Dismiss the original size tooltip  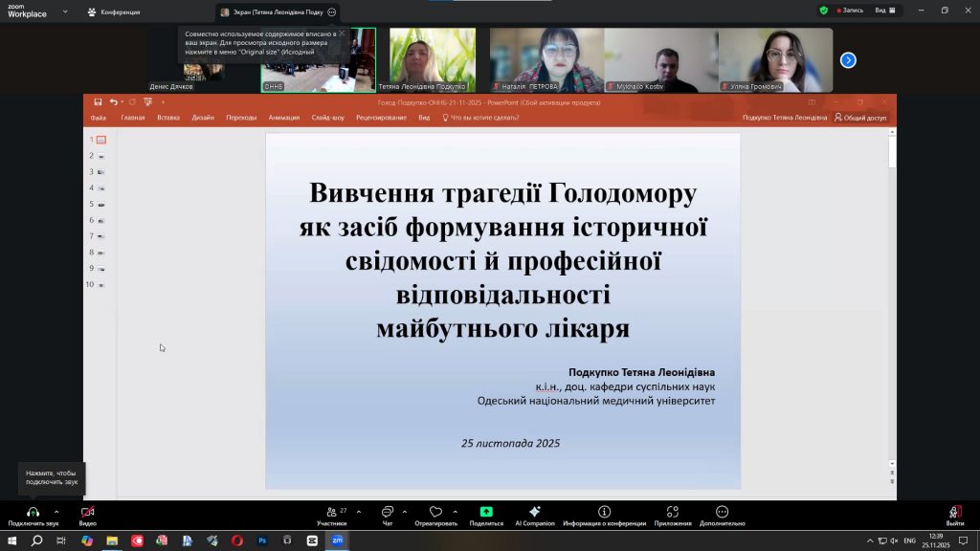[x=342, y=33]
